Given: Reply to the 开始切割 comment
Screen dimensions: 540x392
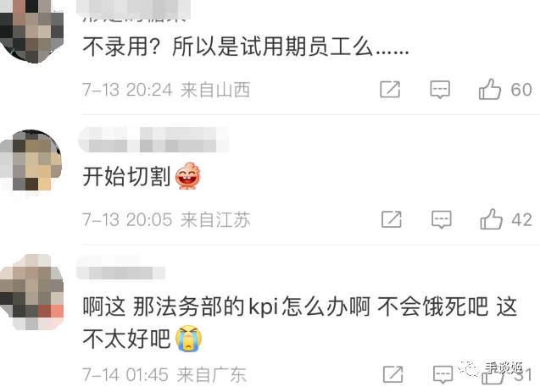Looking at the screenshot, I should pos(442,220).
